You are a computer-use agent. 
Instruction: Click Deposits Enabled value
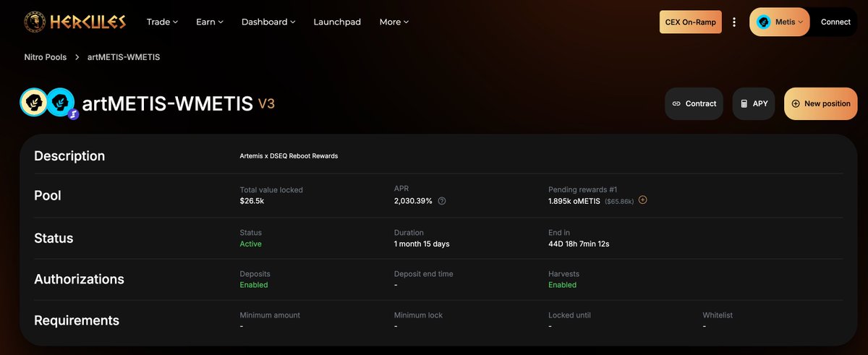[254, 285]
